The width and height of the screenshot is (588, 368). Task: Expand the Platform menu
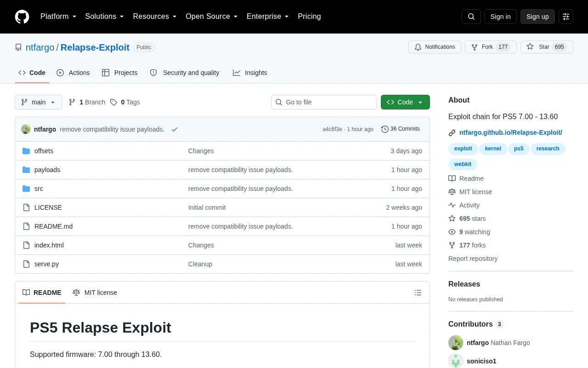click(58, 17)
